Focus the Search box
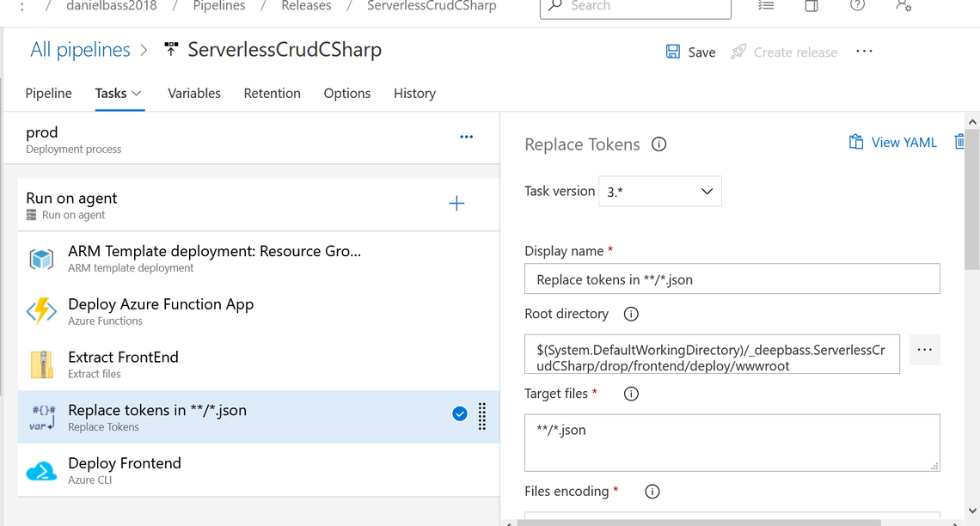Screen dimensions: 980x526 635,8
